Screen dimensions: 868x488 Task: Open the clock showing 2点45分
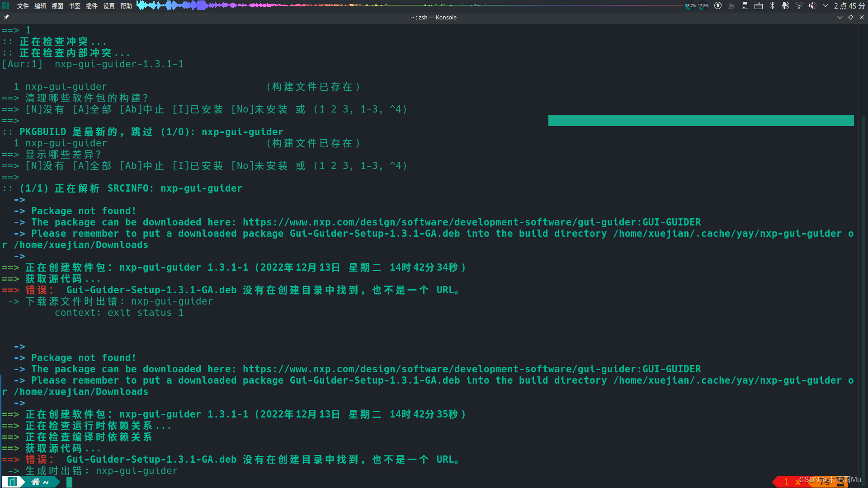[849, 6]
